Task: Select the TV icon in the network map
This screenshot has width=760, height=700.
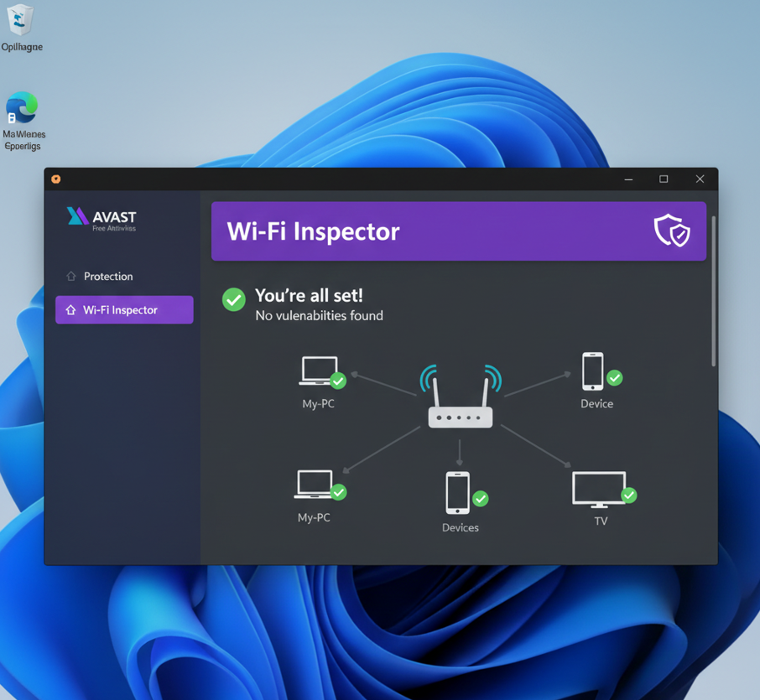Action: pyautogui.click(x=598, y=490)
